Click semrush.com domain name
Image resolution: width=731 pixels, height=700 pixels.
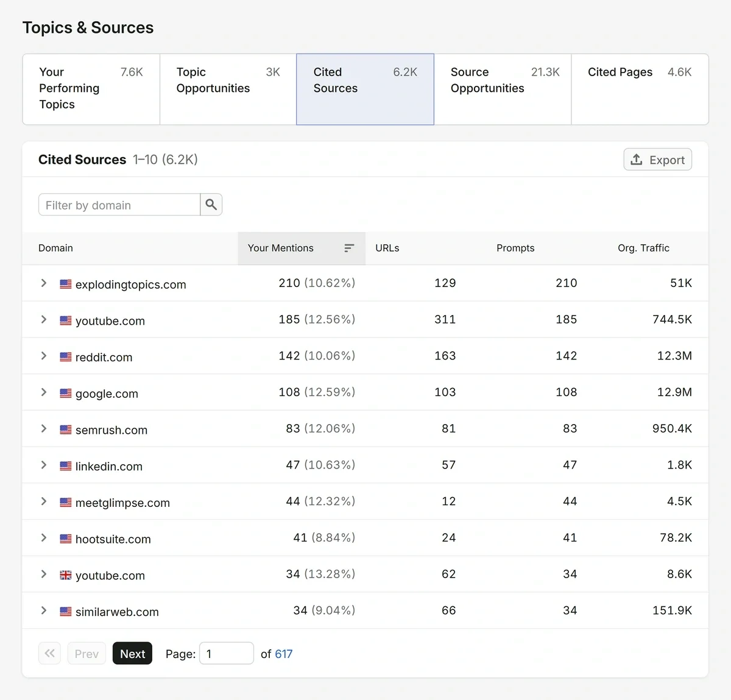[x=111, y=430]
